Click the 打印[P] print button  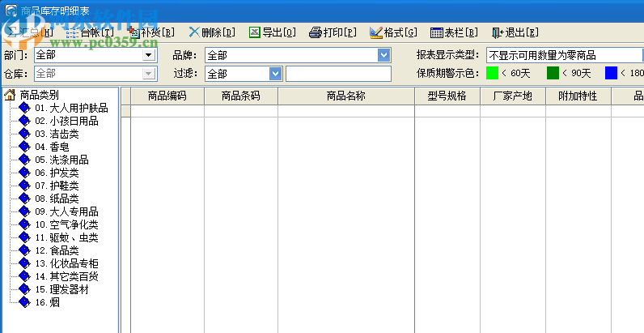point(333,32)
